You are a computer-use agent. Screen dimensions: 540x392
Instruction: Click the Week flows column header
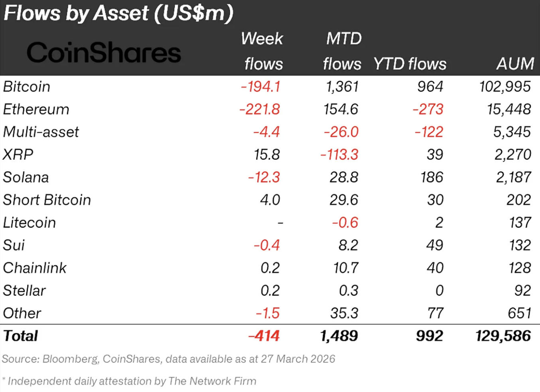click(262, 51)
